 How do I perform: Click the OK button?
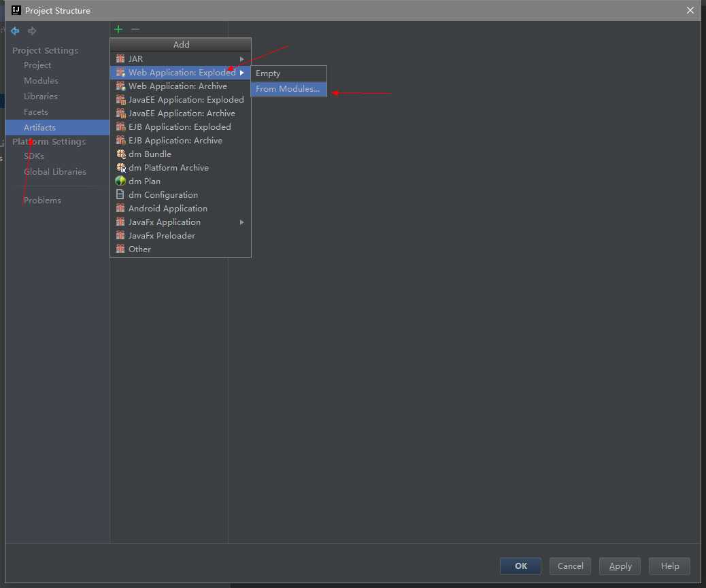(x=520, y=566)
